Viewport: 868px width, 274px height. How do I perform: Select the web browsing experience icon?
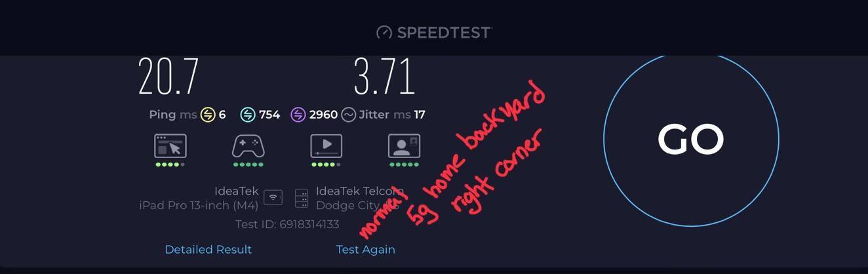pyautogui.click(x=170, y=146)
